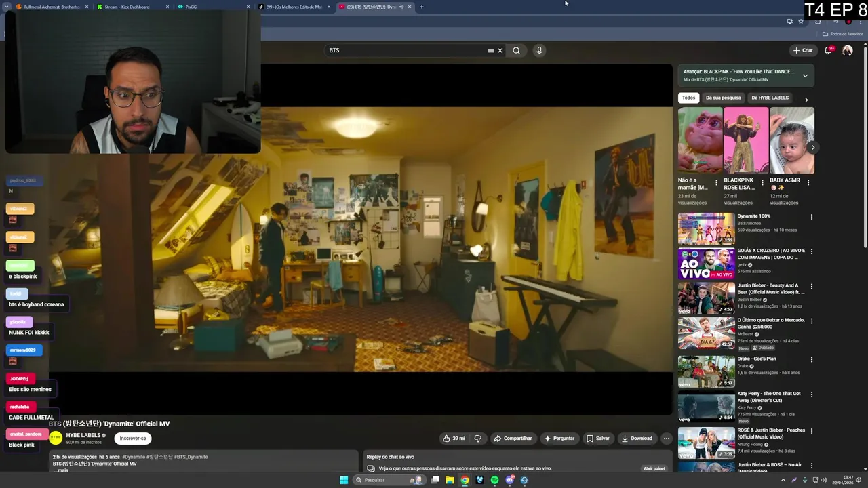Screen dimensions: 868x488
Task: Open the BABY ASMR short thumbnail
Action: [x=792, y=140]
